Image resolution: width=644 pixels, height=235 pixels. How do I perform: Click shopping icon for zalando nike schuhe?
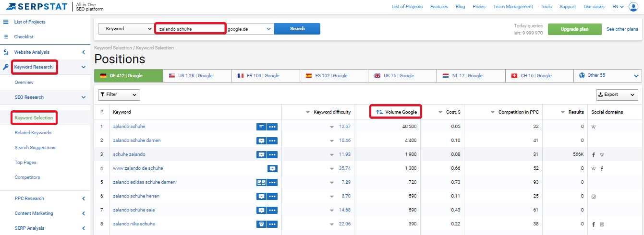click(261, 224)
